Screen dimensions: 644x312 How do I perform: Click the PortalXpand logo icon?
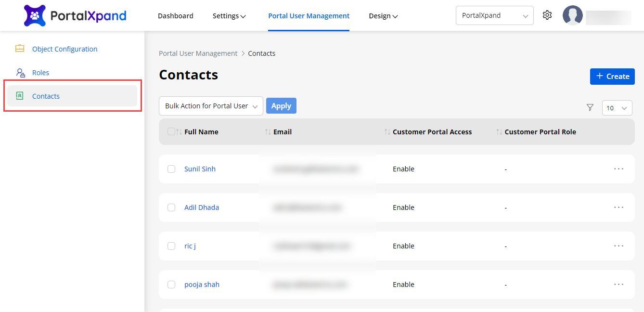pyautogui.click(x=35, y=15)
